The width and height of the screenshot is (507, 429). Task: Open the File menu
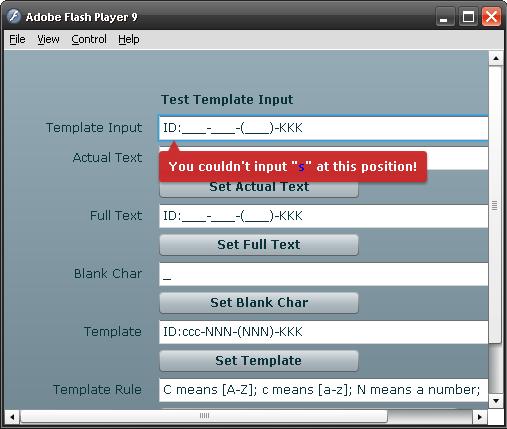coord(17,39)
